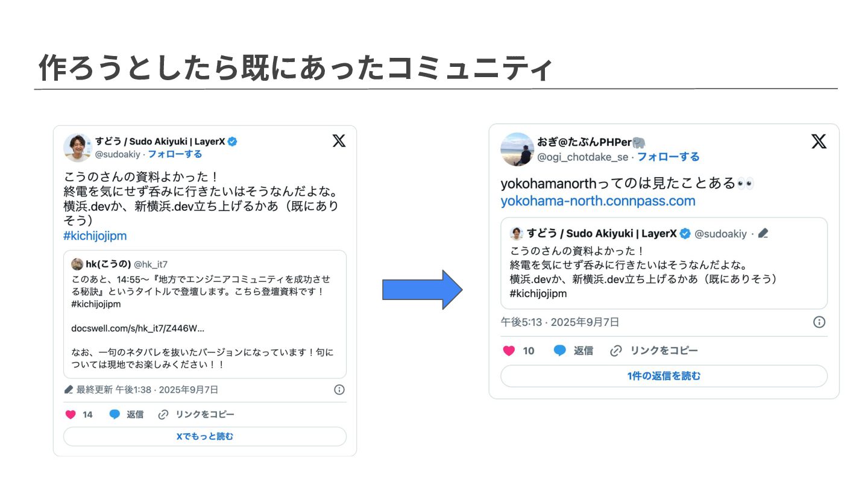This screenshot has height=488, width=868.
Task: Click the X logo in right tweet
Action: click(x=819, y=142)
